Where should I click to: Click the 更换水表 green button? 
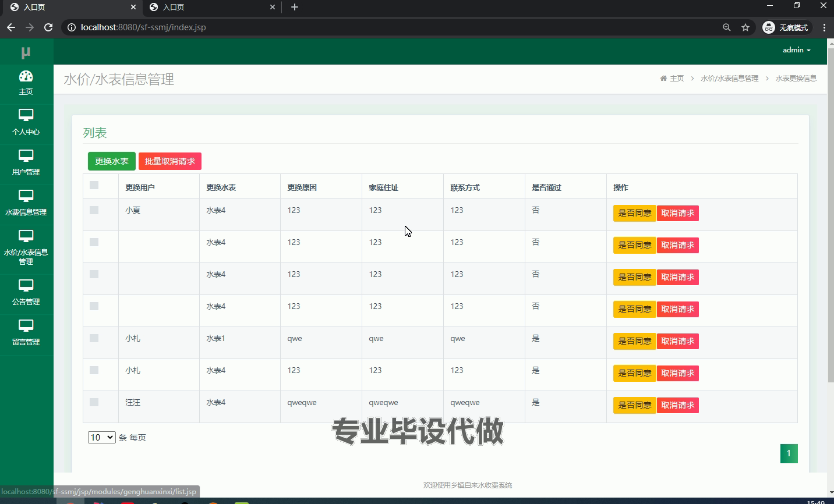[x=112, y=161]
